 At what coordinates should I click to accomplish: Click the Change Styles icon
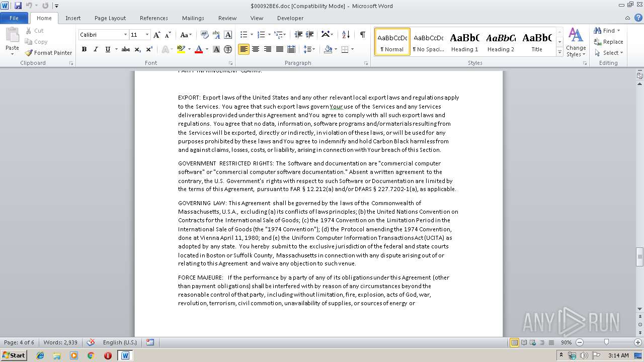coord(576,42)
